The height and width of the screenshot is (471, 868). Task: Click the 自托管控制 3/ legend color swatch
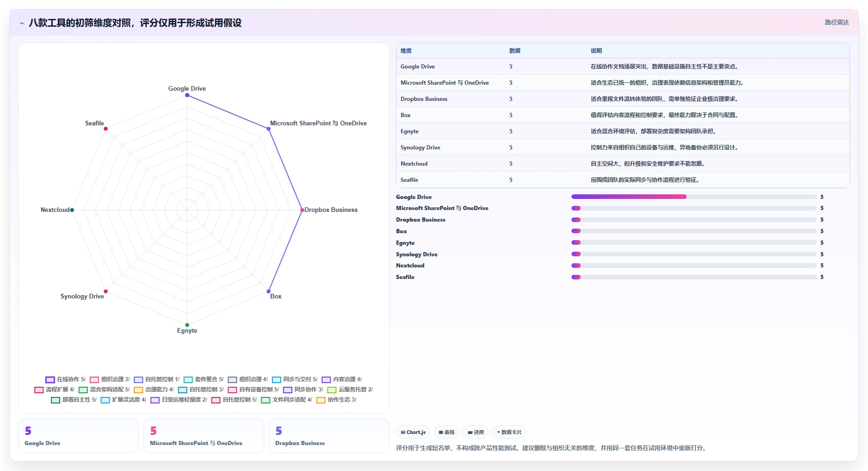click(183, 390)
